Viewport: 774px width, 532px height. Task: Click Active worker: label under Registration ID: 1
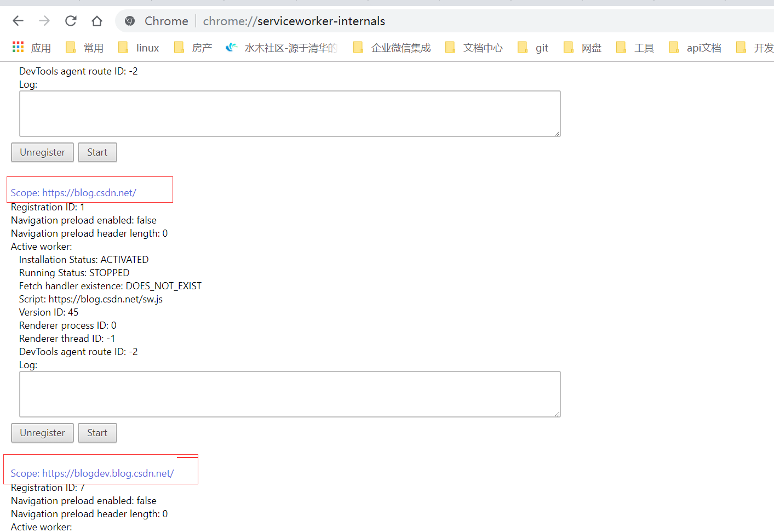click(42, 247)
